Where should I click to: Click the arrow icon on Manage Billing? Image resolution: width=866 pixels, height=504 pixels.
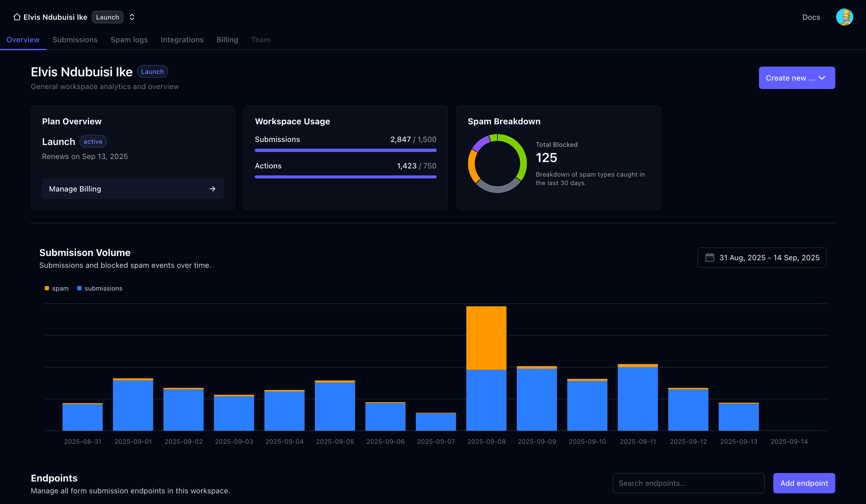[x=212, y=188]
